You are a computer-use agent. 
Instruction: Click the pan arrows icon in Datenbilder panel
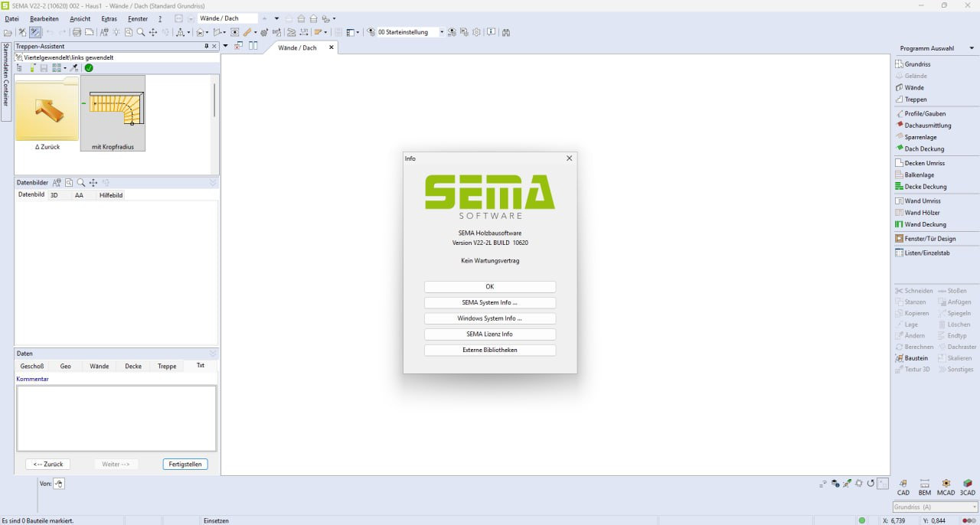93,183
